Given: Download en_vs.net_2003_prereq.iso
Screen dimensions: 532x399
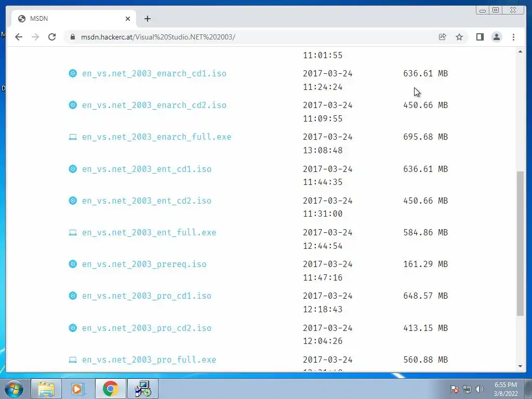Looking at the screenshot, I should coord(144,264).
